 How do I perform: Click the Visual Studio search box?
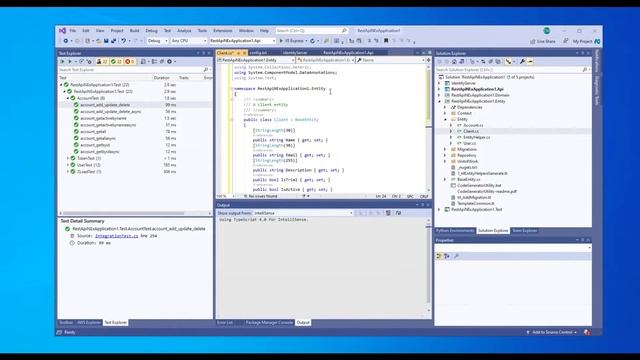click(x=311, y=31)
